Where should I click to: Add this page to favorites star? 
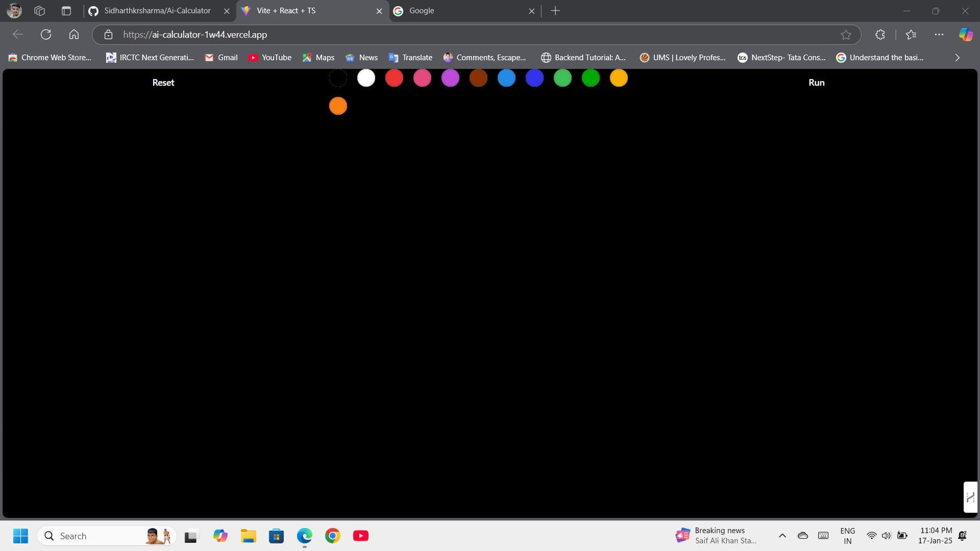pos(846,35)
